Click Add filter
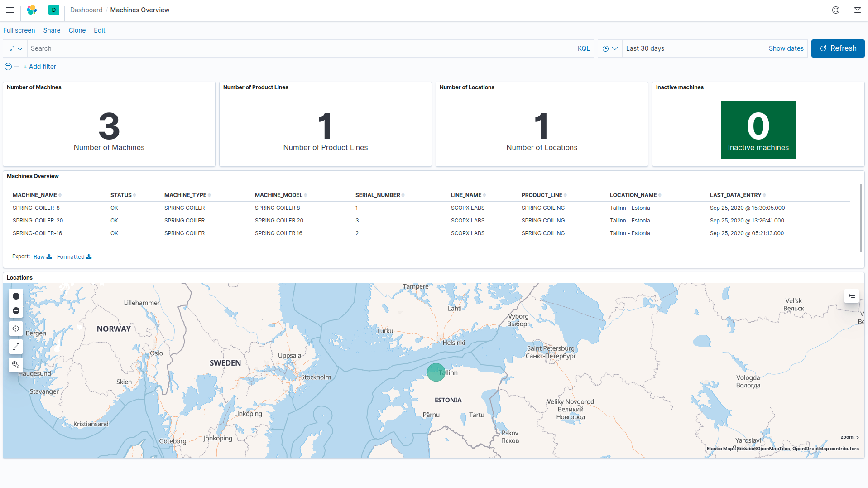 tap(40, 67)
